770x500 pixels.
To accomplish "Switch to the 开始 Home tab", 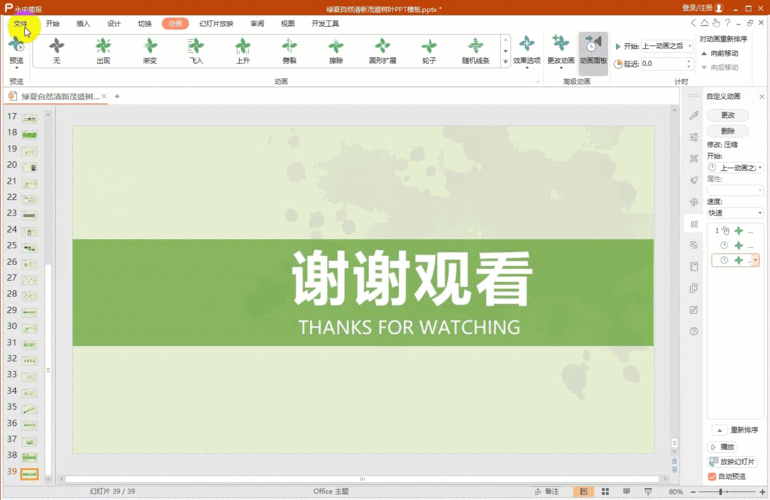I will pyautogui.click(x=53, y=24).
